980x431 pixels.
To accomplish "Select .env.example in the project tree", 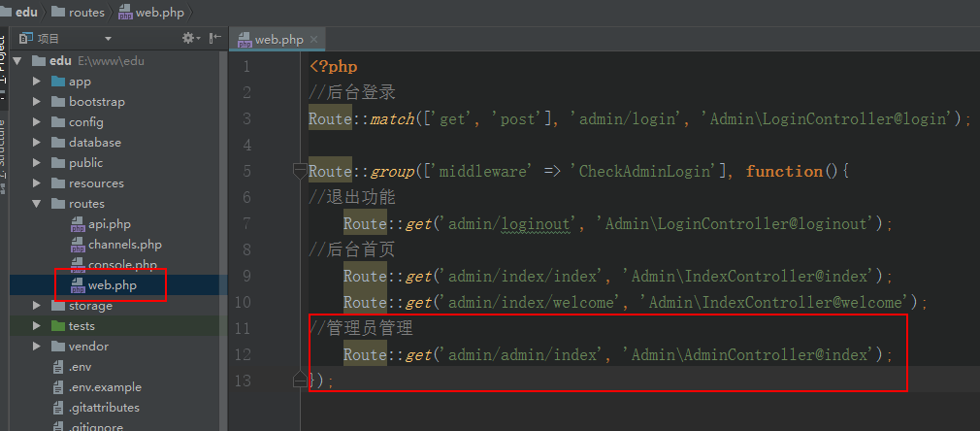I will click(x=104, y=387).
